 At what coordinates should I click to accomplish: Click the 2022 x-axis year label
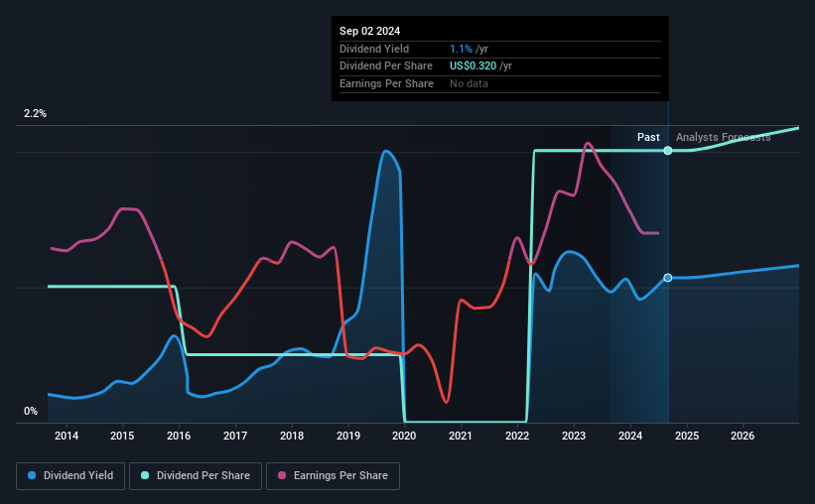[517, 436]
